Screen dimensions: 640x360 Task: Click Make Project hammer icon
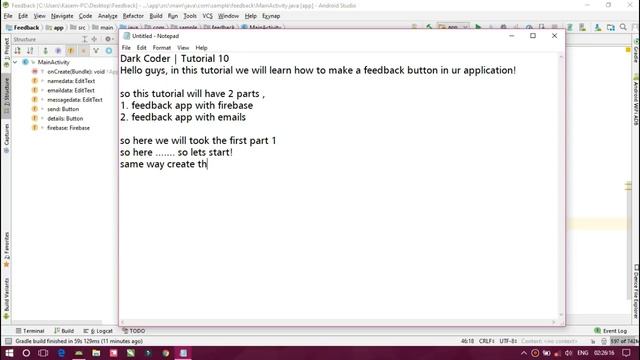429,27
